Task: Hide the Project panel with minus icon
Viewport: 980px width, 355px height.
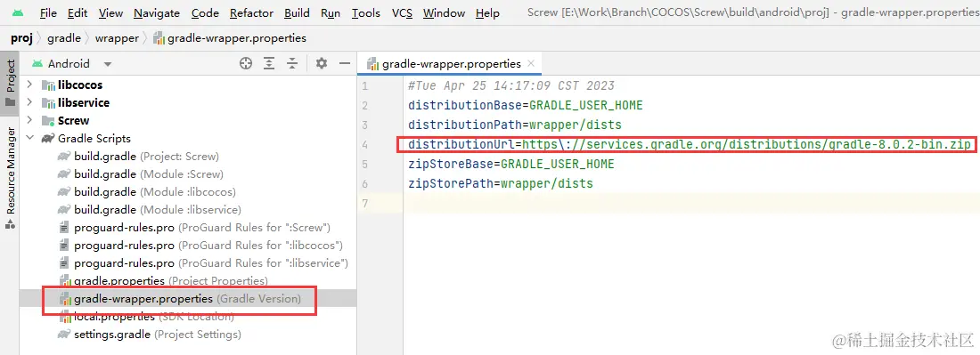Action: coord(345,63)
